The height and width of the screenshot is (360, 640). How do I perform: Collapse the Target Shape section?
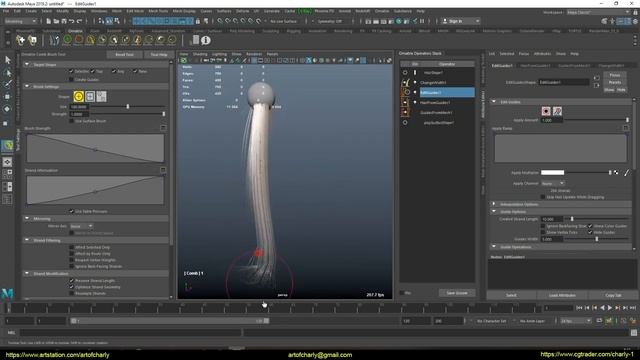coord(27,64)
